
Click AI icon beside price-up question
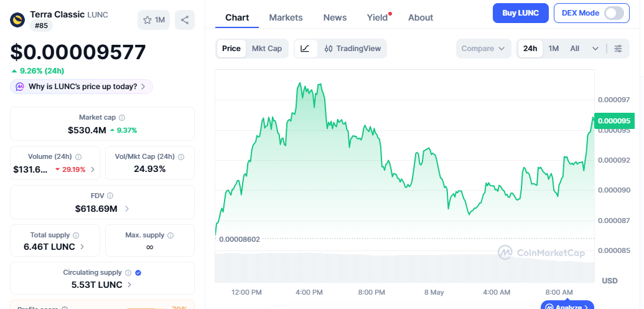pyautogui.click(x=20, y=87)
